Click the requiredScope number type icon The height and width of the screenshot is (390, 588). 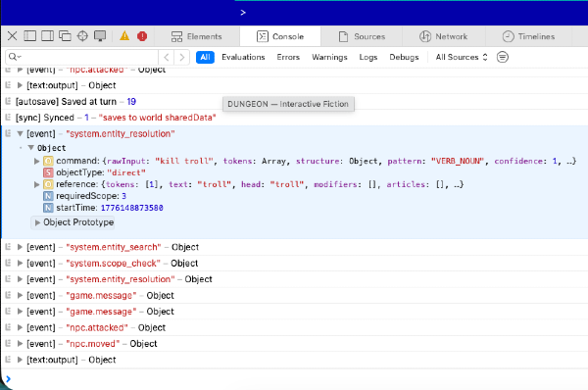(48, 196)
